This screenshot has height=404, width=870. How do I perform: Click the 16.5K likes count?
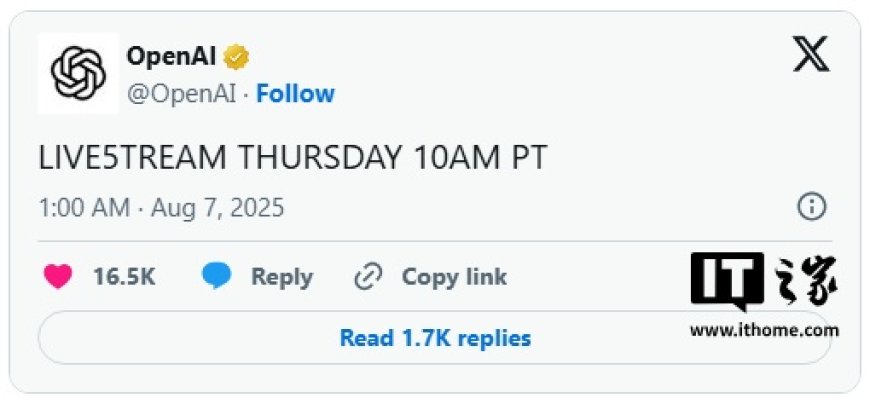click(124, 277)
